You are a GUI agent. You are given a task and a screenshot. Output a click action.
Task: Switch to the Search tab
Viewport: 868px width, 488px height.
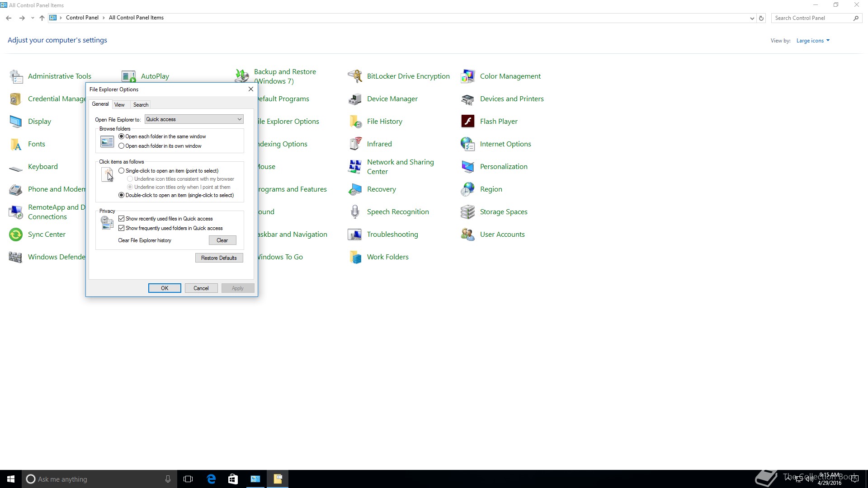pyautogui.click(x=141, y=105)
